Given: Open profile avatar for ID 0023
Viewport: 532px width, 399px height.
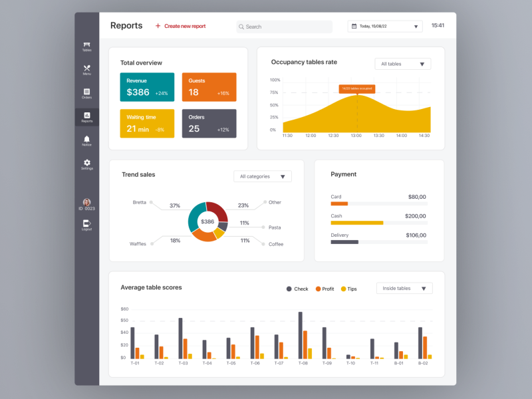Looking at the screenshot, I should point(86,201).
